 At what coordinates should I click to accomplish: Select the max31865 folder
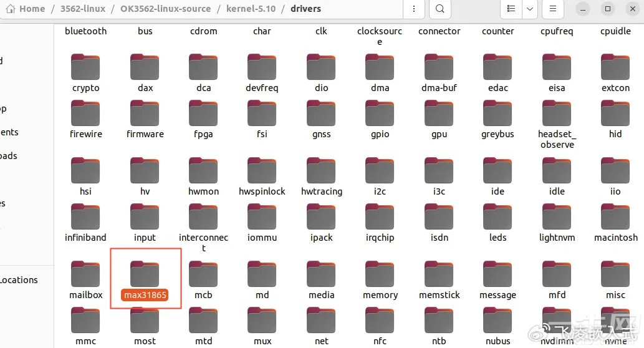pos(145,281)
